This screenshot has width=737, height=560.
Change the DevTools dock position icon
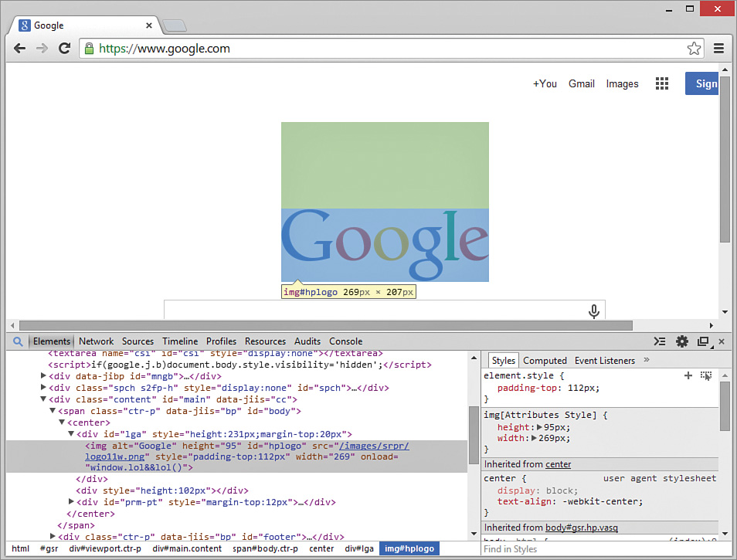coord(704,341)
